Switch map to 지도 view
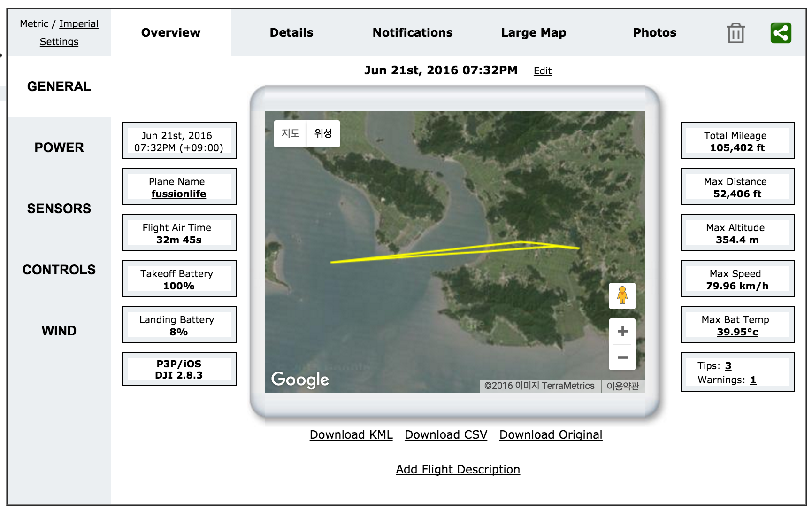 [x=290, y=133]
